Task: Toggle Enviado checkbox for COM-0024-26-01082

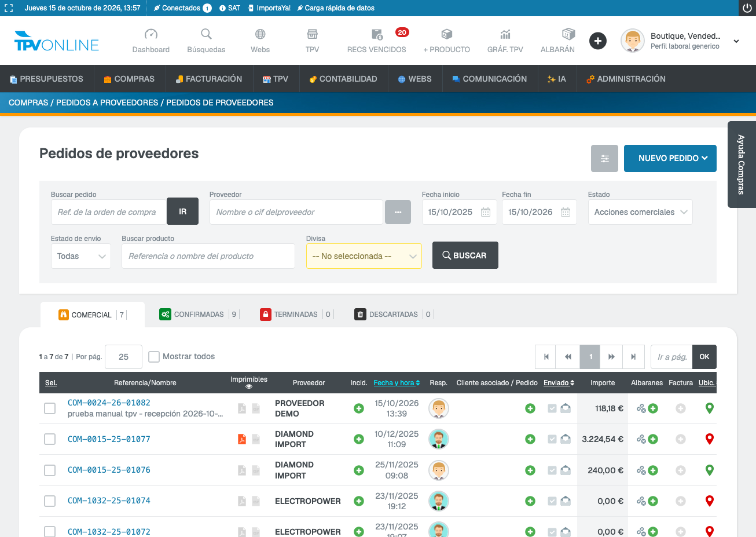Action: point(552,408)
